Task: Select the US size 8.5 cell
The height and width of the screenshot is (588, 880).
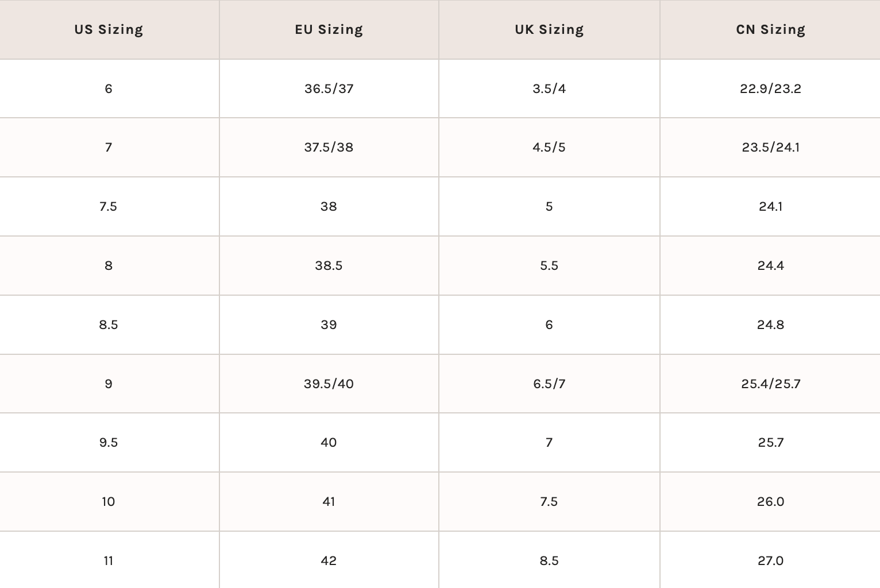Action: (109, 325)
